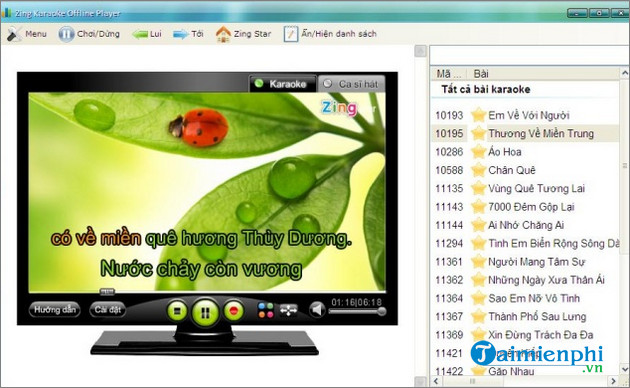Select song Tình Em Biển Rộng Sông Dài
Image resolution: width=630 pixels, height=388 pixels.
point(525,243)
